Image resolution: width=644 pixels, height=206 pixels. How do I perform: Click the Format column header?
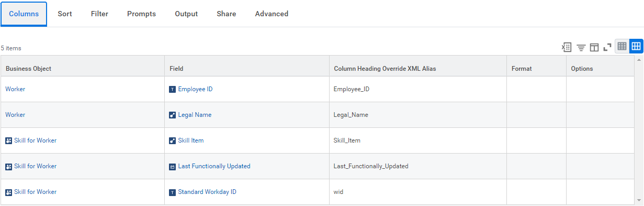coord(536,66)
